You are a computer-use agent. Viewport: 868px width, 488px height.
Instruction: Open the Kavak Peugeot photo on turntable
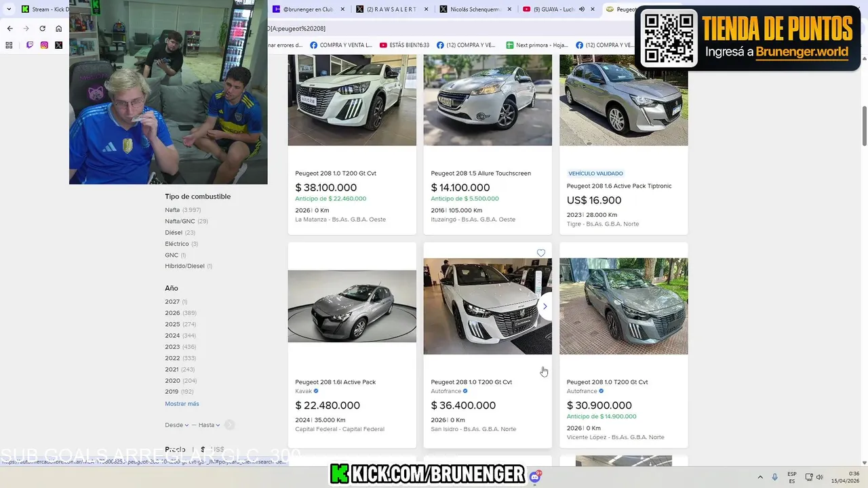[x=352, y=306]
